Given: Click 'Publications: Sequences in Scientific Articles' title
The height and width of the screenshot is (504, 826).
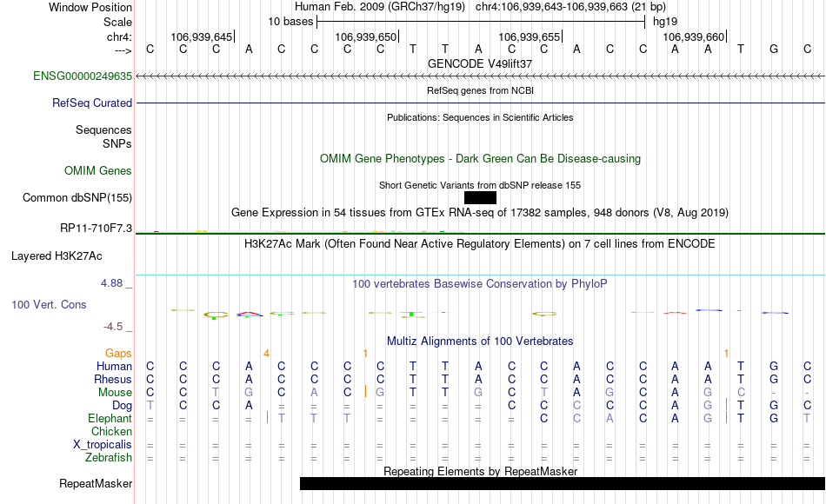Looking at the screenshot, I should [480, 117].
